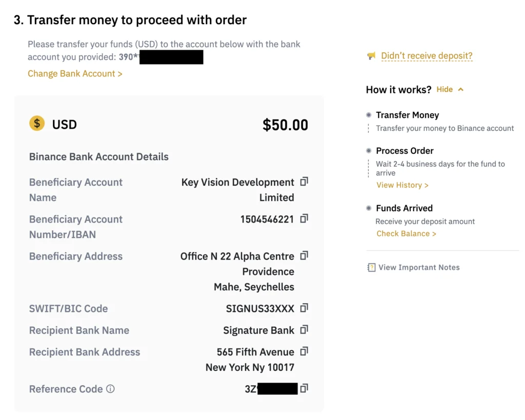The width and height of the screenshot is (525, 420).
Task: Open View History link
Action: [x=402, y=185]
